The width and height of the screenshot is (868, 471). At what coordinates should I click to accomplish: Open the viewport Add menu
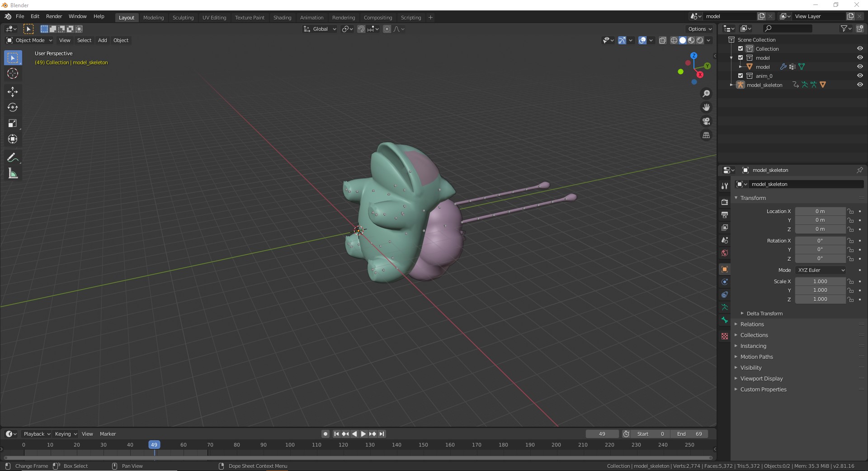pos(103,40)
